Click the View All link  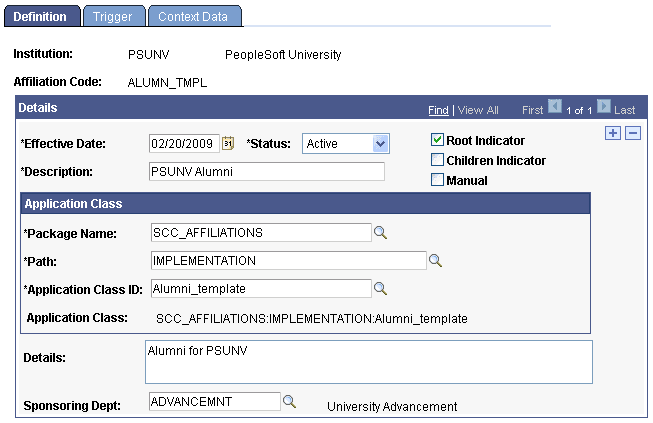pyautogui.click(x=479, y=109)
